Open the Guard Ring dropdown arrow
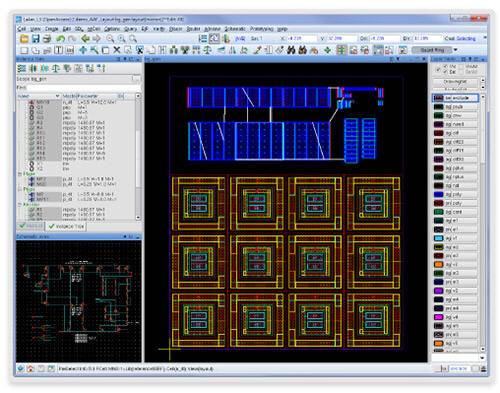 [x=455, y=50]
